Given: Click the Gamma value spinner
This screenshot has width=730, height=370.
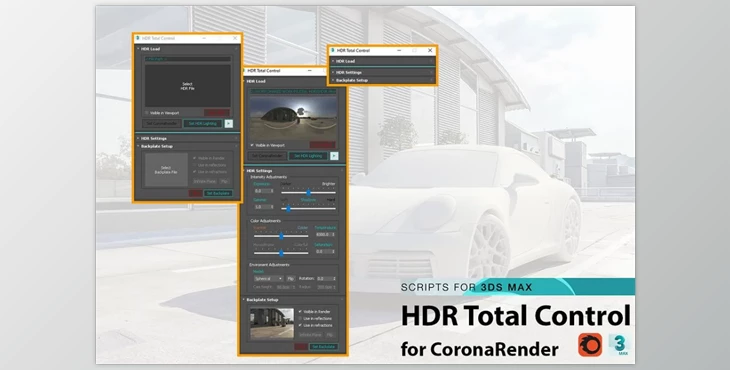Looking at the screenshot, I should pyautogui.click(x=264, y=207).
